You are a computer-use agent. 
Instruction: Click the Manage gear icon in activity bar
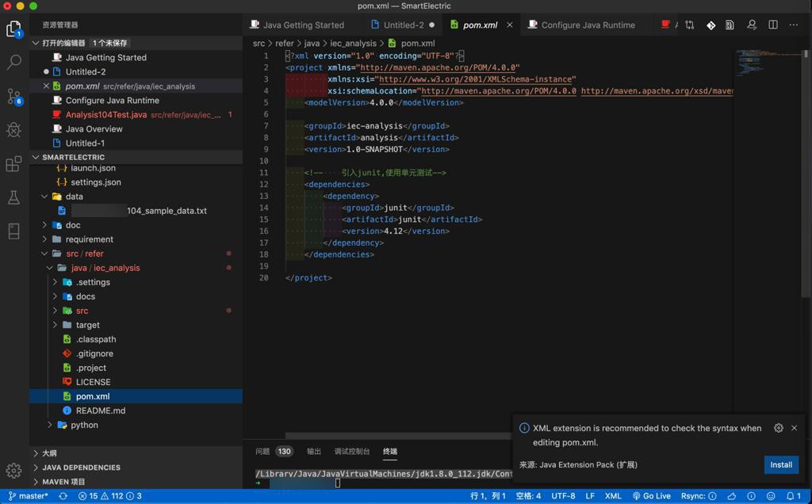pyautogui.click(x=13, y=470)
